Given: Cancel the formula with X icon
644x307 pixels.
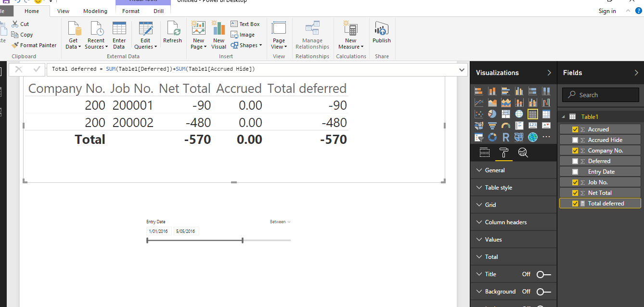Looking at the screenshot, I should pyautogui.click(x=19, y=69).
